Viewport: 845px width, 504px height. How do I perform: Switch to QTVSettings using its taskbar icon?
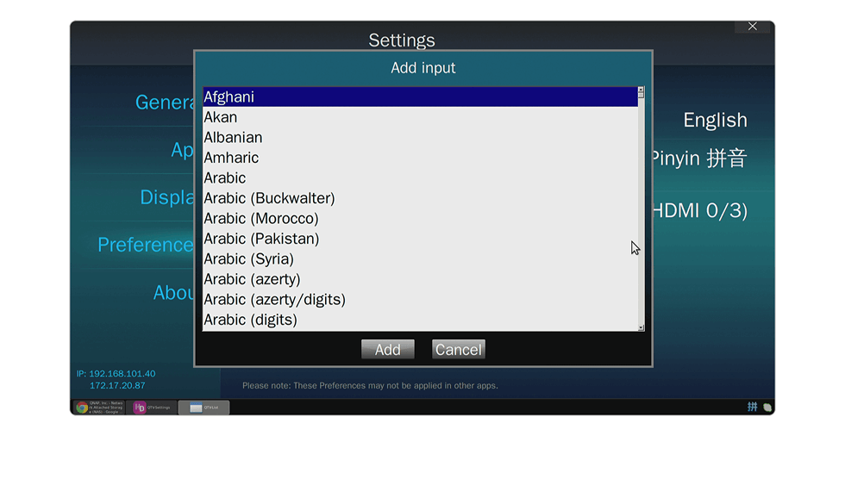tap(153, 407)
